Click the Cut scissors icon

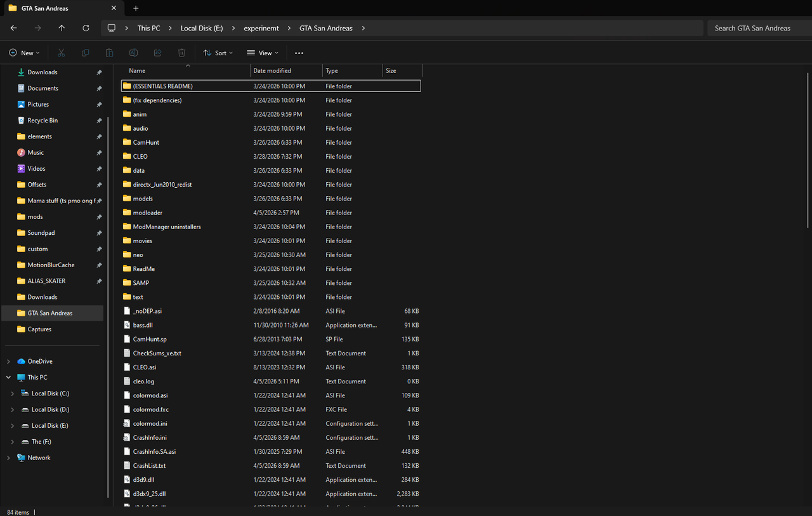61,53
